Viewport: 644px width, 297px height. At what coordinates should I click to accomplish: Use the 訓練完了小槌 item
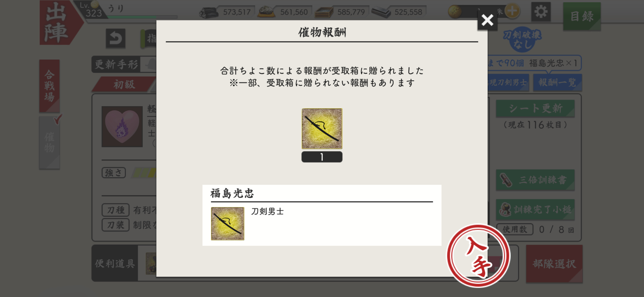535,209
